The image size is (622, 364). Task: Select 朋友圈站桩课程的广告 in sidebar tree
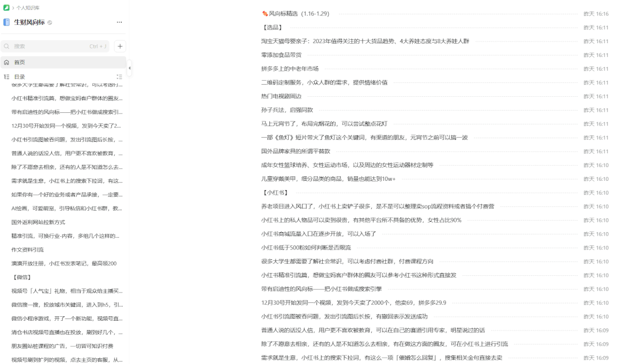tap(62, 346)
